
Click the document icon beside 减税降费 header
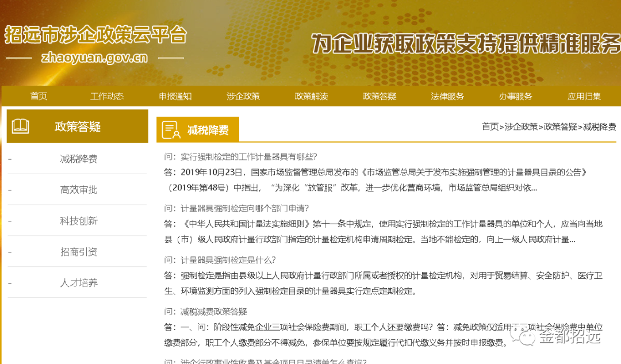[171, 130]
